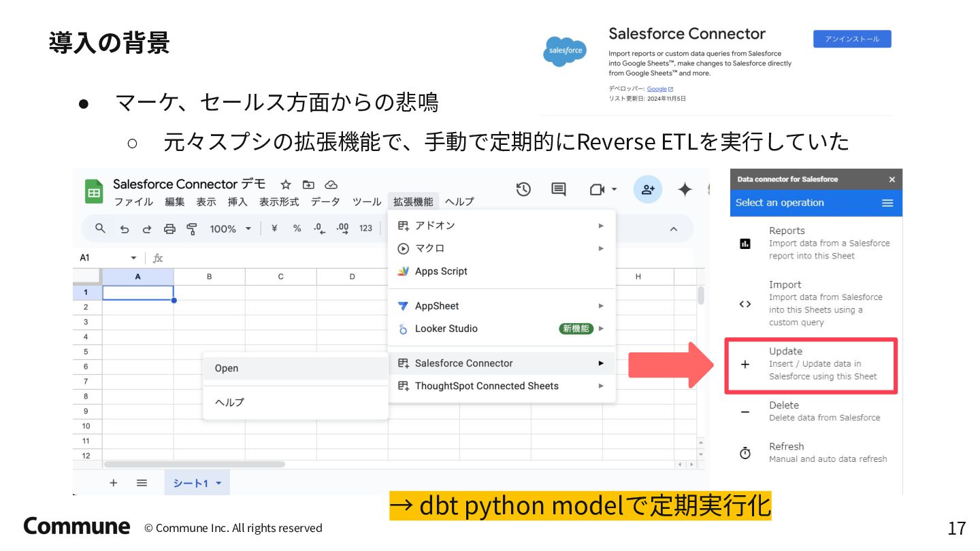The image size is (980, 551).
Task: Open the ファイル menu
Action: coord(133,202)
